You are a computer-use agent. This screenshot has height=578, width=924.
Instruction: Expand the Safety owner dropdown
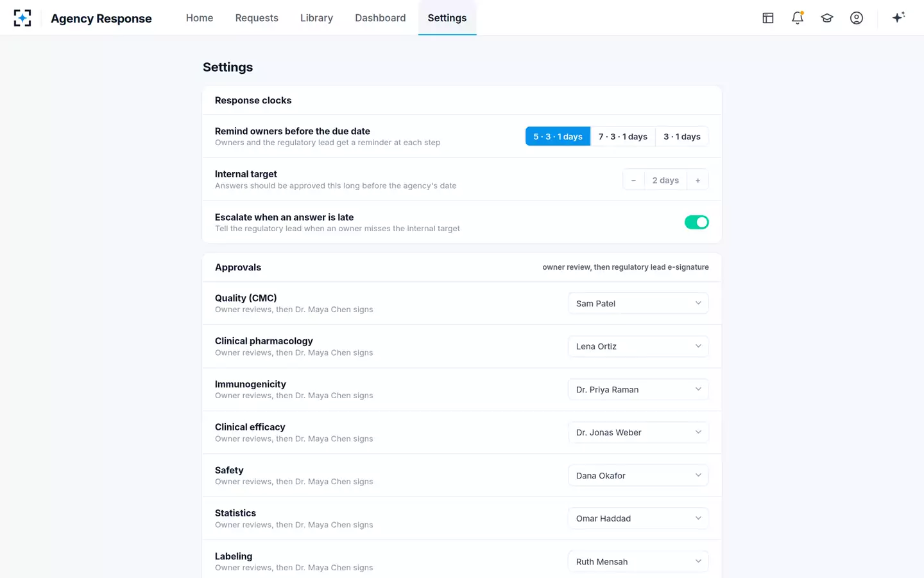point(638,475)
